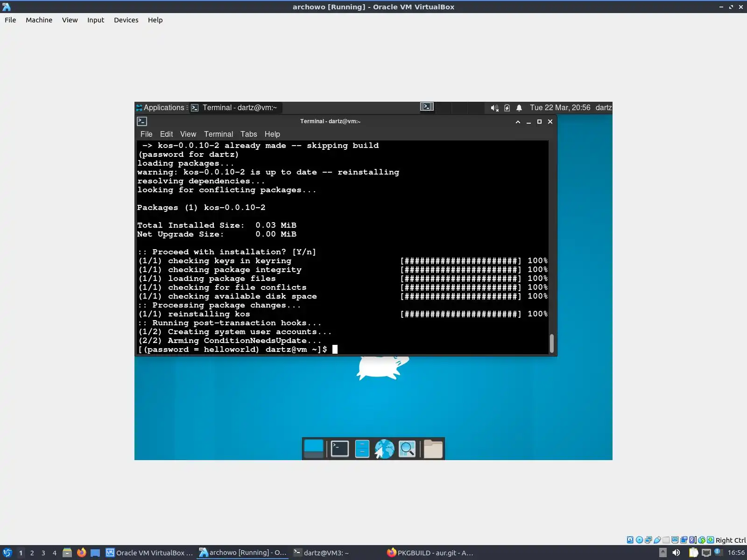Click the host clock showing 16:56
Viewport: 747px width, 560px height.
(x=736, y=553)
